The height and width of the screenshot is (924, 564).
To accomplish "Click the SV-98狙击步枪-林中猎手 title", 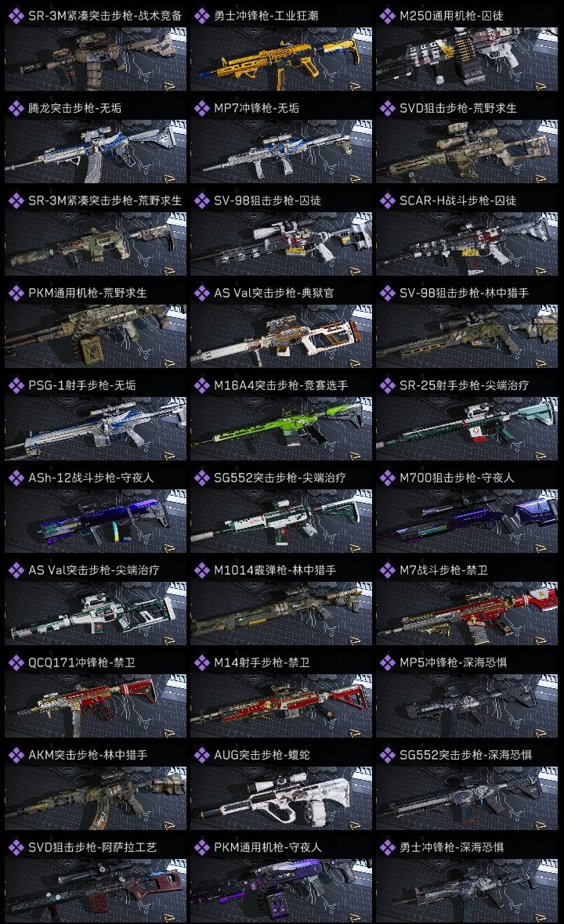I will [x=464, y=293].
